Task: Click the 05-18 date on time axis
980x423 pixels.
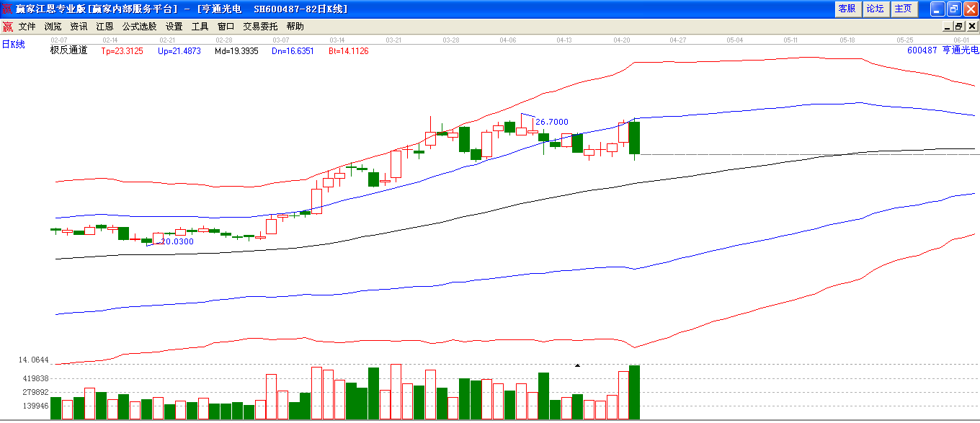Action: pyautogui.click(x=847, y=40)
